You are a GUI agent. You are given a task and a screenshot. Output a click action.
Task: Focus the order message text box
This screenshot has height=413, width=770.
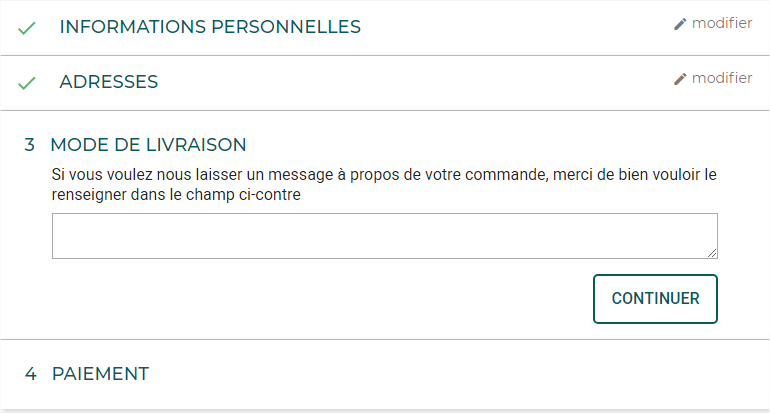coord(384,236)
